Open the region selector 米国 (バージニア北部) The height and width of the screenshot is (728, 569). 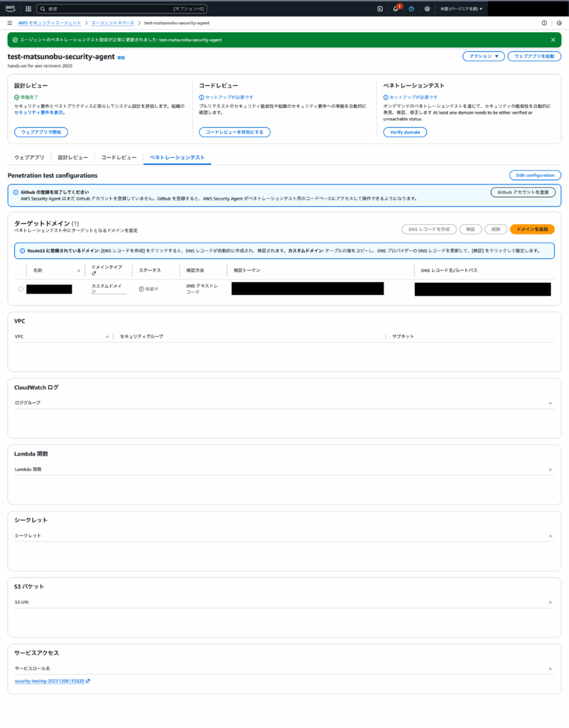click(x=461, y=9)
